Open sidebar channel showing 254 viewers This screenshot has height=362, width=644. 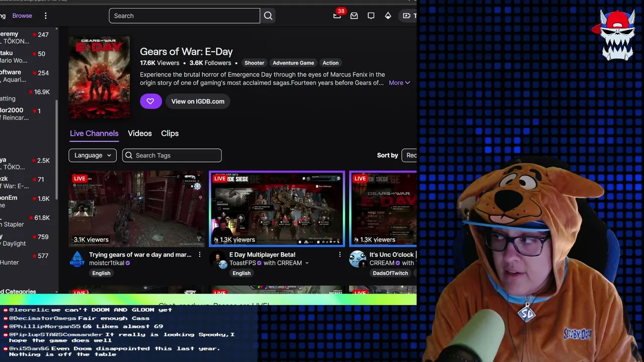pos(25,75)
